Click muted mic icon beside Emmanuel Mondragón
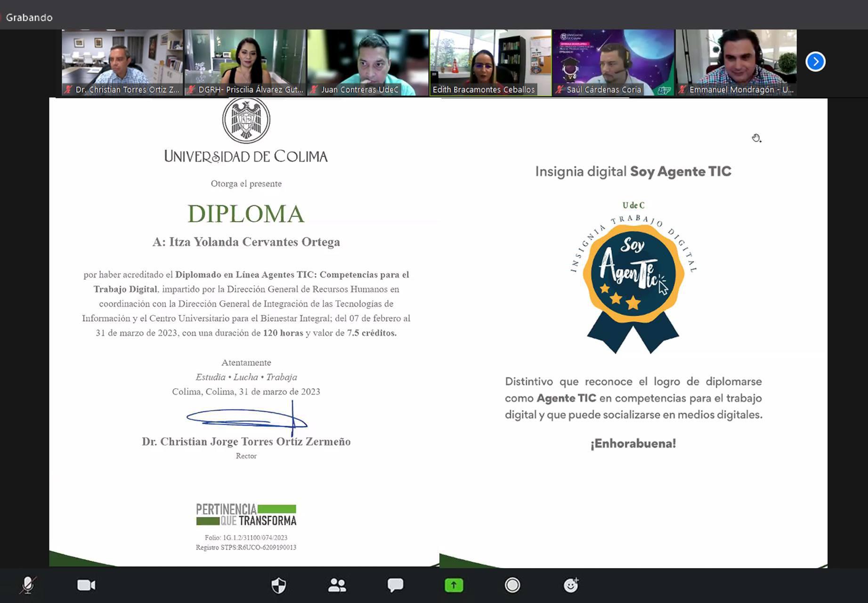Viewport: 868px width, 603px height. (x=682, y=90)
